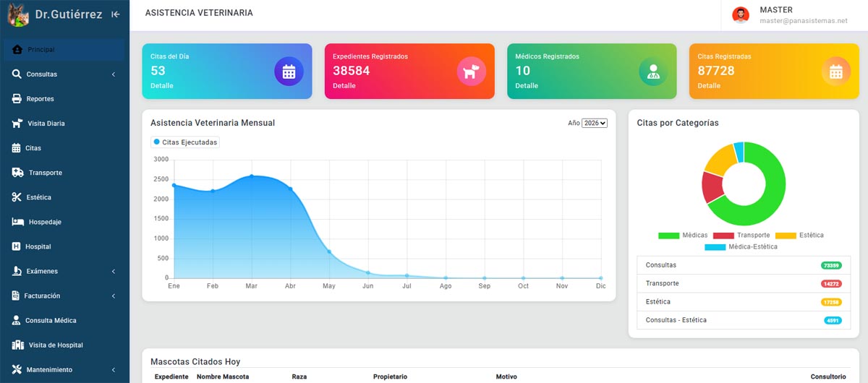Collapse the sidebar with the arrow icon

115,14
